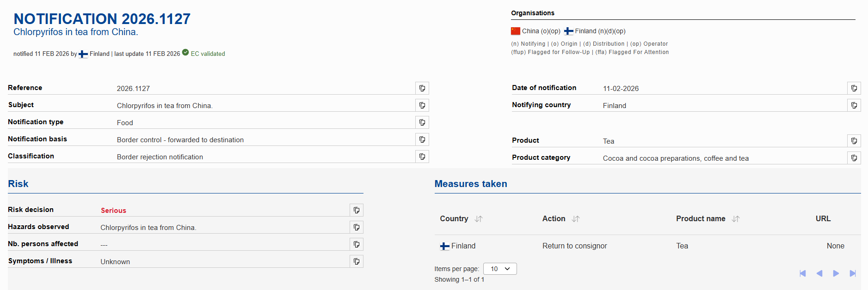Click the None URL cell
The height and width of the screenshot is (290, 868).
point(836,246)
